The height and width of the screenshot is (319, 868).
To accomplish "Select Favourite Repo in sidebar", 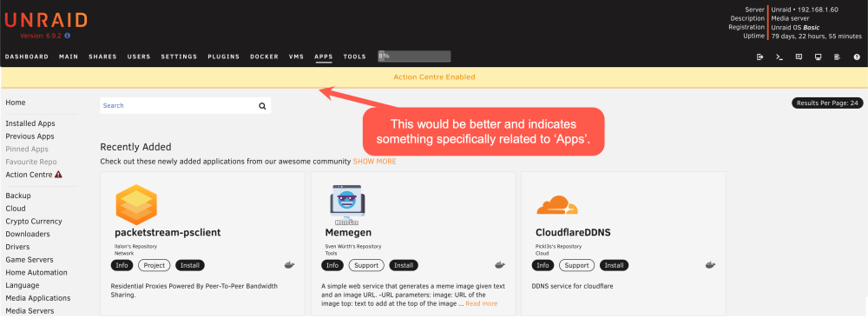I will [31, 162].
